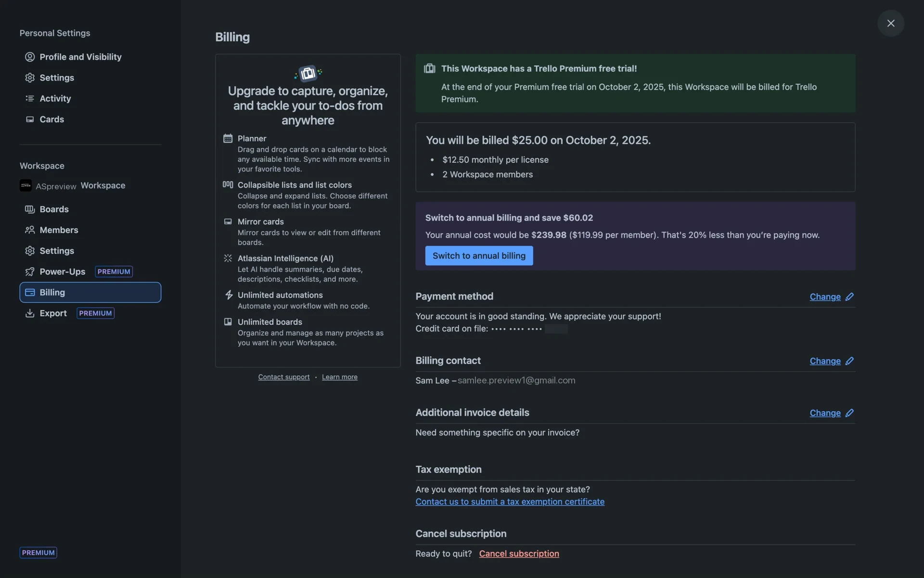The image size is (924, 578).
Task: Click the Mirror cards icon
Action: [228, 222]
